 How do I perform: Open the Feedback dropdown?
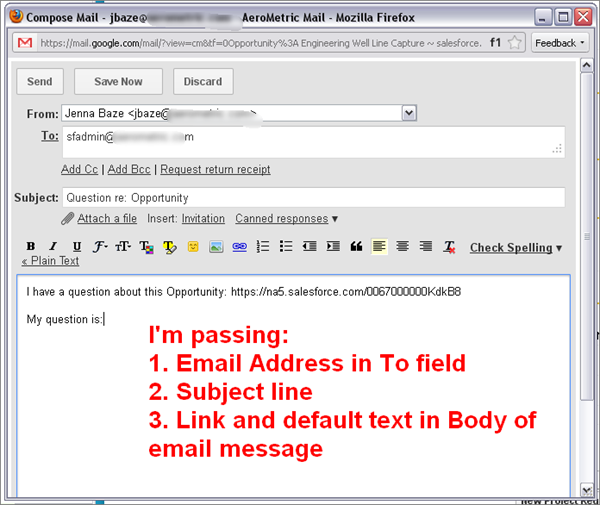pyautogui.click(x=559, y=43)
